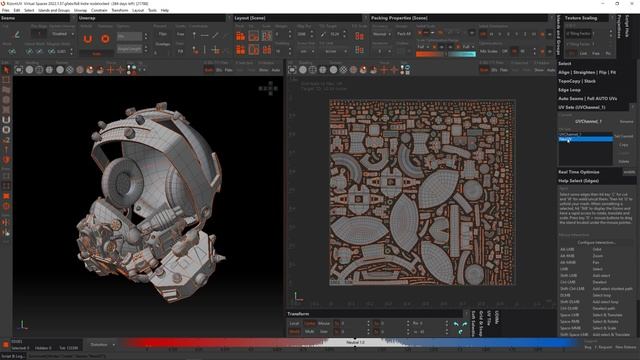Click the Pack All button

[404, 34]
